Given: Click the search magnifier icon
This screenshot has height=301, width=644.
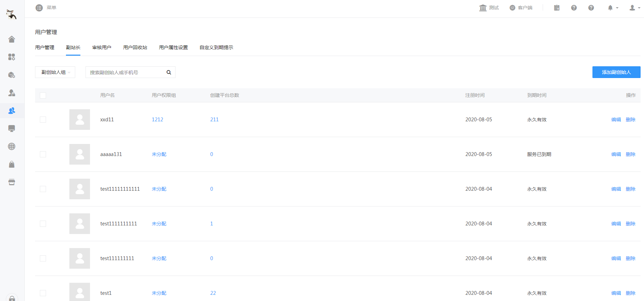Looking at the screenshot, I should pos(169,72).
